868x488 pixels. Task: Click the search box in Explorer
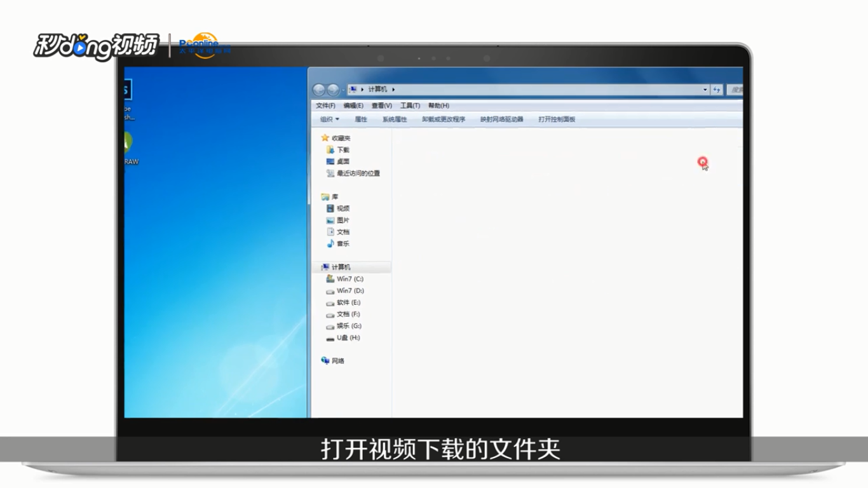735,90
